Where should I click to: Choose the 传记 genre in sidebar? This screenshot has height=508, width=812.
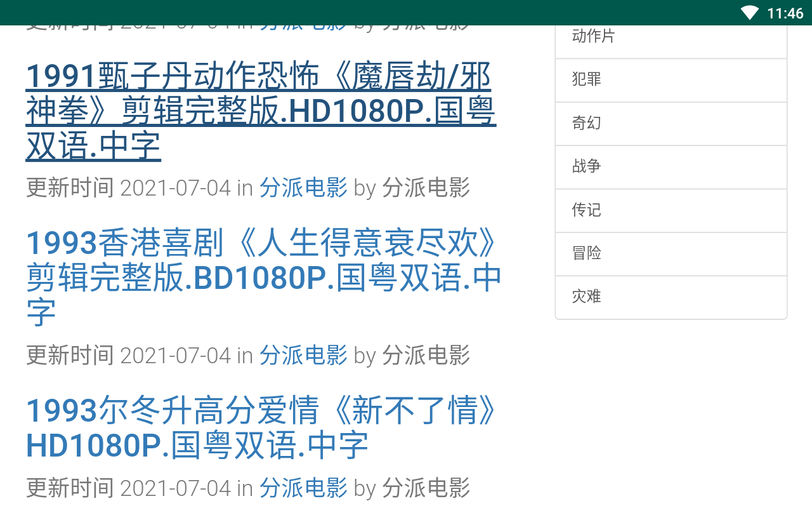pyautogui.click(x=671, y=210)
